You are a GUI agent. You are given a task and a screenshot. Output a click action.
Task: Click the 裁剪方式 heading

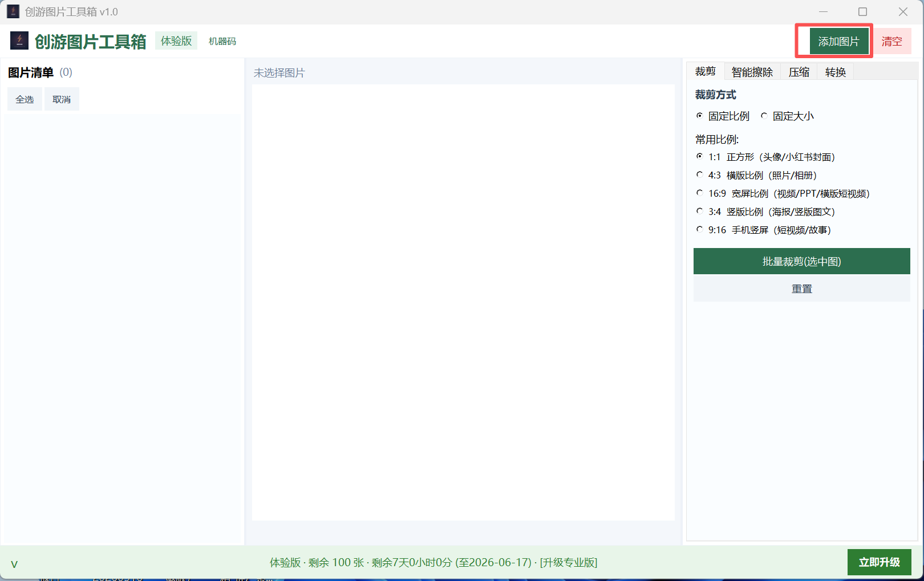point(716,95)
